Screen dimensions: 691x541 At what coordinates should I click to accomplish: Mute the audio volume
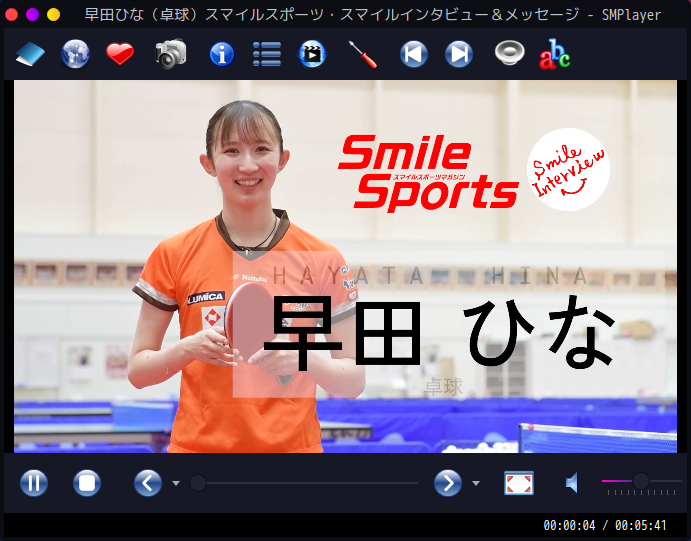click(572, 483)
